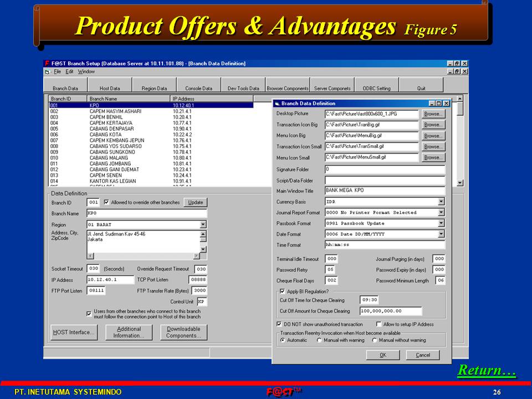
Task: Enable Allow to setup IP Address
Action: pyautogui.click(x=378, y=324)
